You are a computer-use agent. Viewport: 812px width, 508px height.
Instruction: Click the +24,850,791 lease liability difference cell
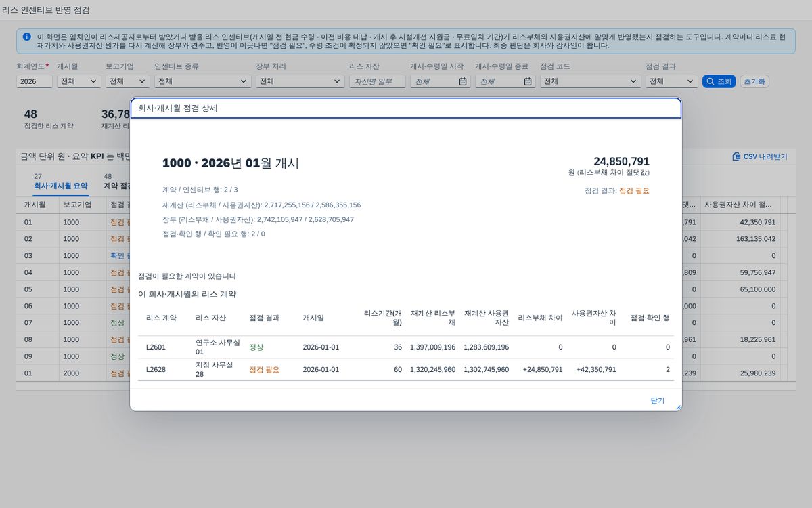(542, 370)
